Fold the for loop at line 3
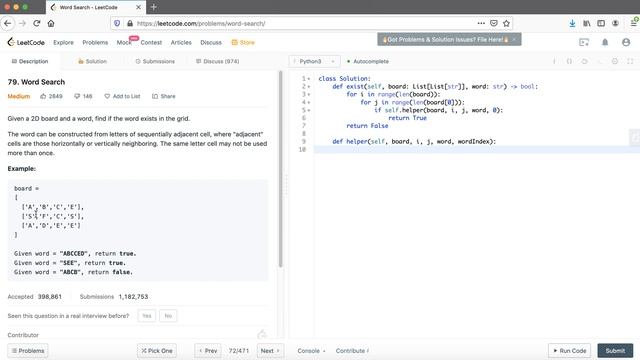Viewport: 640px width, 360px height. 309,94
